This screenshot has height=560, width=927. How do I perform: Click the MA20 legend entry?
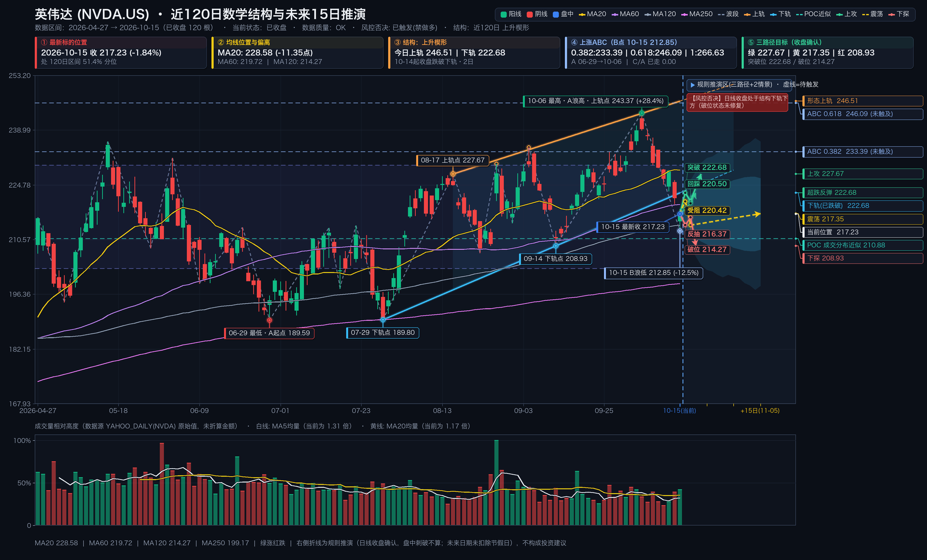592,14
